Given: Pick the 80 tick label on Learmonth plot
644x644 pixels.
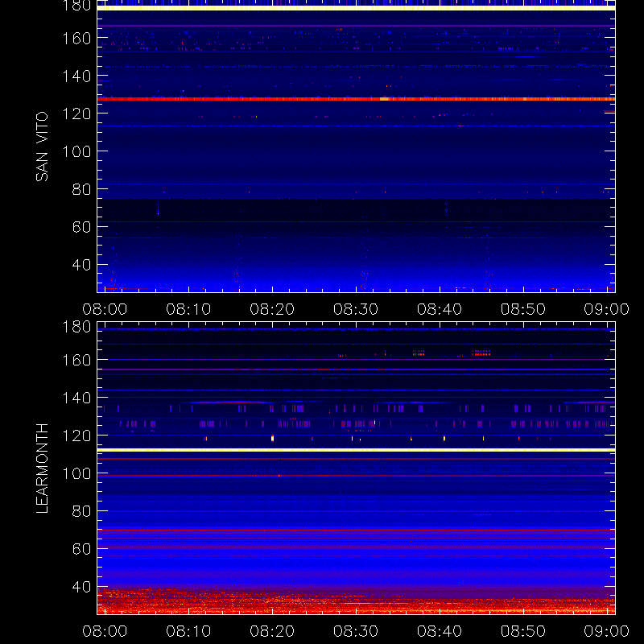Looking at the screenshot, I should 81,511.
